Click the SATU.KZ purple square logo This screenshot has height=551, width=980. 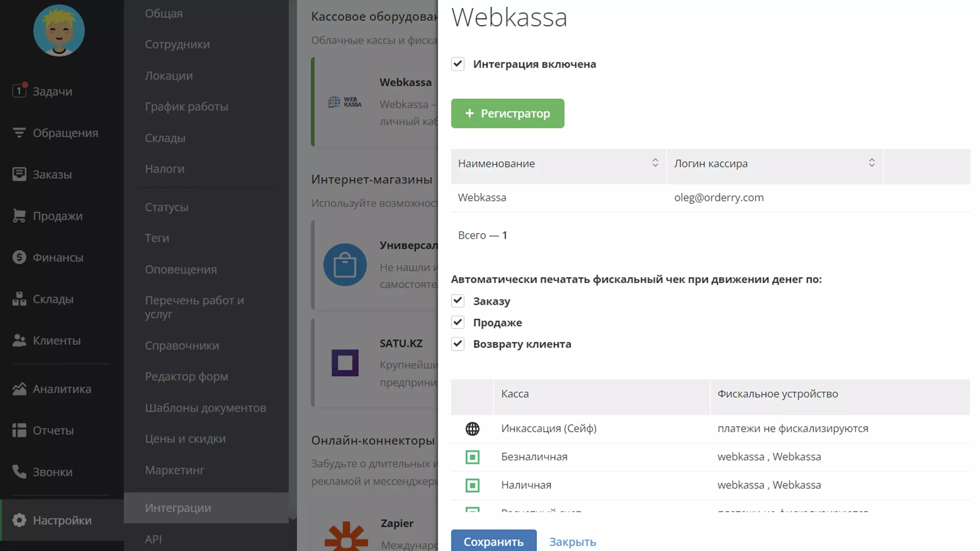tap(345, 363)
